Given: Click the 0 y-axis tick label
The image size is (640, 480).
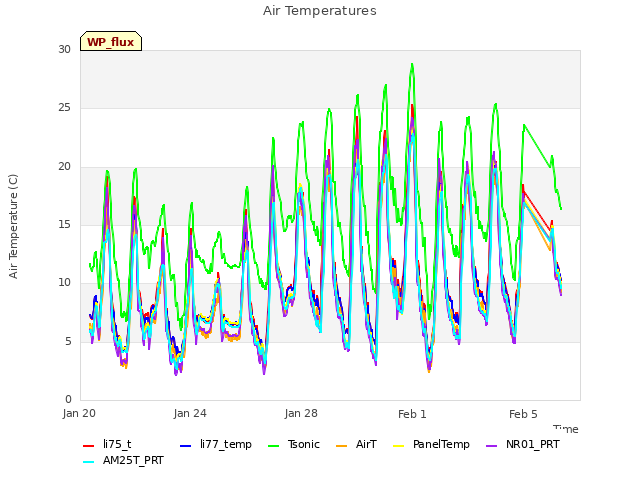Looking at the screenshot, I should 68,399.
